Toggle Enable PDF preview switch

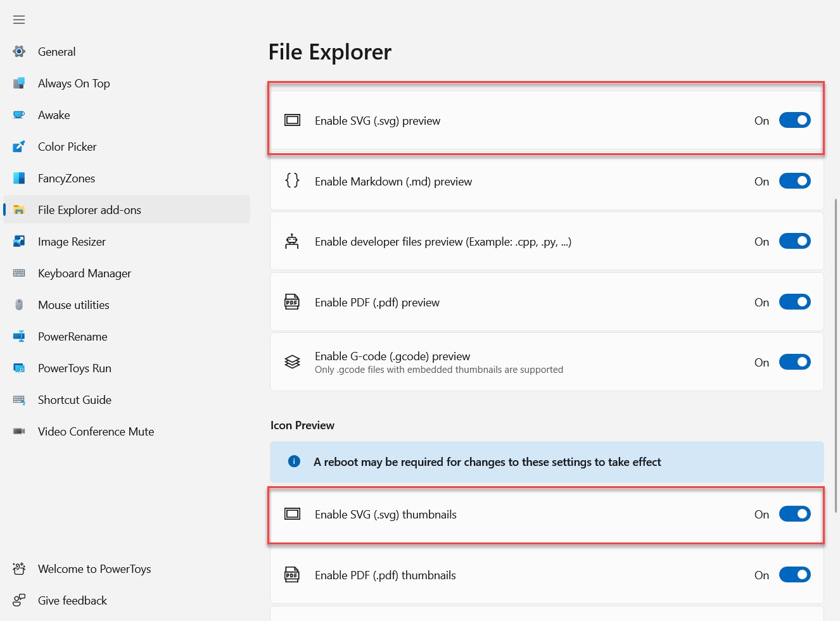pos(794,302)
